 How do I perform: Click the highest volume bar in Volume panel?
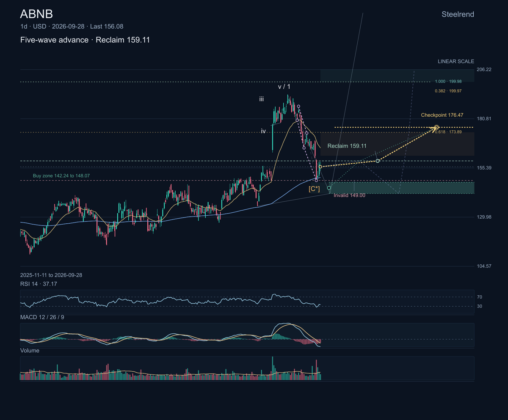[x=273, y=368]
